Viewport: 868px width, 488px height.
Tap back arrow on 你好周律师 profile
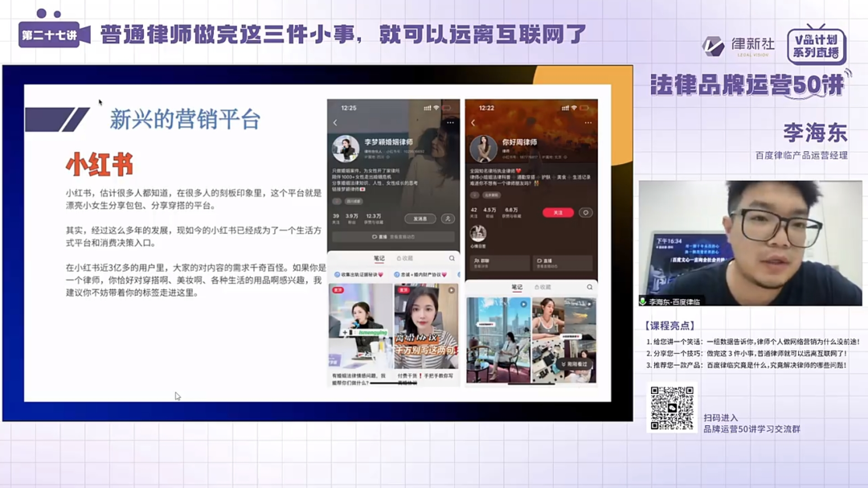click(x=473, y=123)
